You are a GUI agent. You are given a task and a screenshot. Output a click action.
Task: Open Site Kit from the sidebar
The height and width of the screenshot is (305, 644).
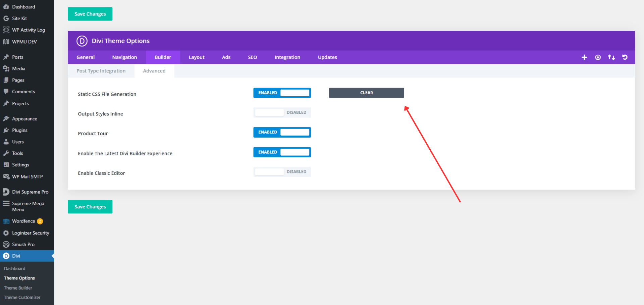point(19,18)
